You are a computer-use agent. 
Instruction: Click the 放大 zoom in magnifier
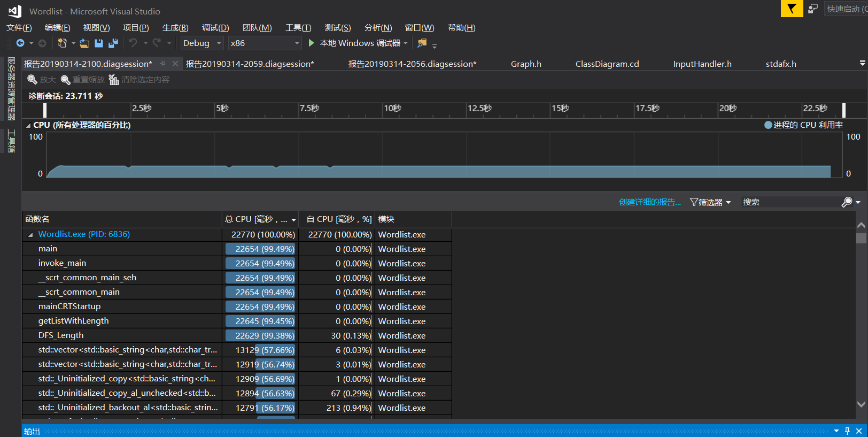(x=33, y=80)
